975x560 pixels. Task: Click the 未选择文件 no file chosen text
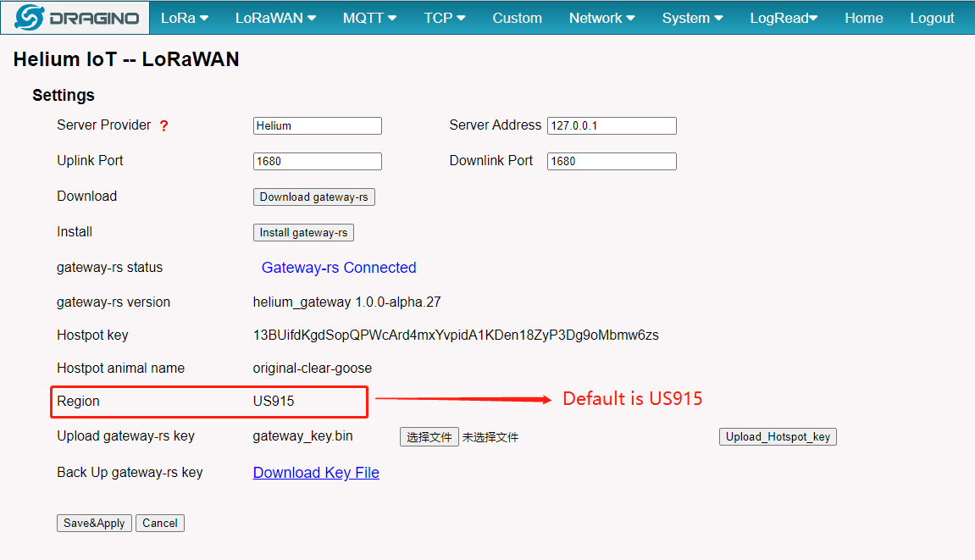pos(490,437)
